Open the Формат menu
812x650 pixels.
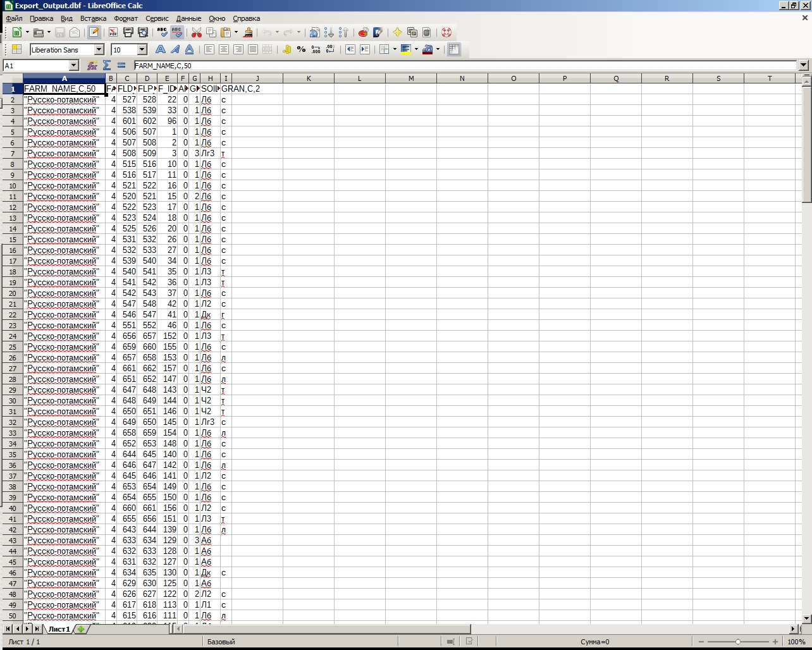click(x=125, y=18)
